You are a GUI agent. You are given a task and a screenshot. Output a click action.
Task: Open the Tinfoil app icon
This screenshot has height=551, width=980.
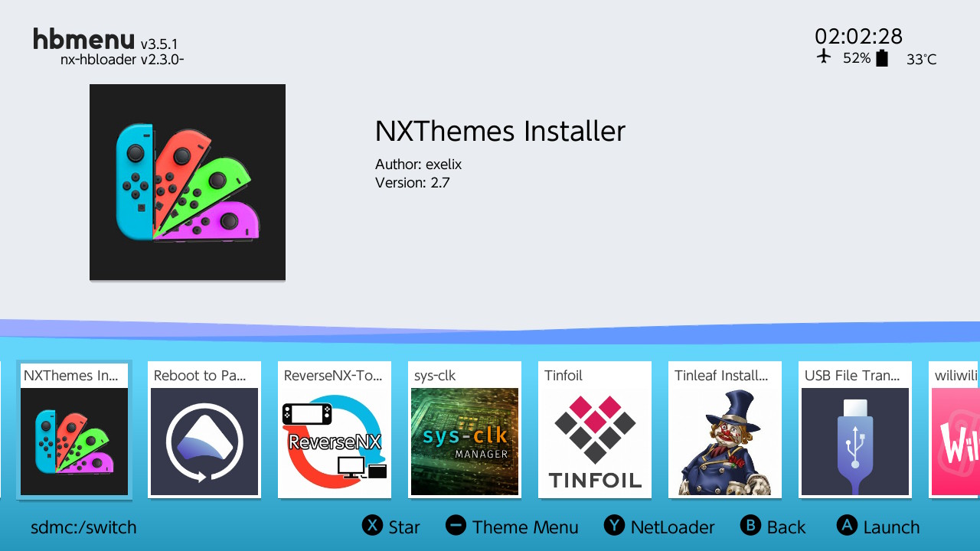click(595, 442)
